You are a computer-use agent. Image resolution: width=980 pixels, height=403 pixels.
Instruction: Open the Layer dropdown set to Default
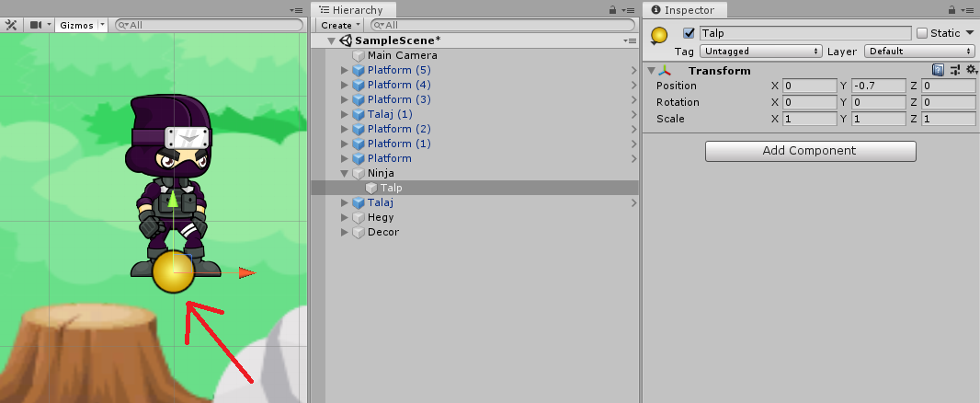919,52
